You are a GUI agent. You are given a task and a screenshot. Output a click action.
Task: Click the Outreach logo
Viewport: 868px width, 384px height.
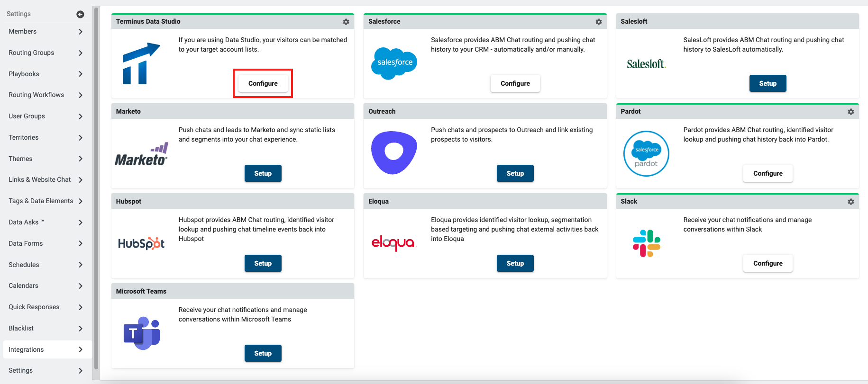pyautogui.click(x=394, y=152)
